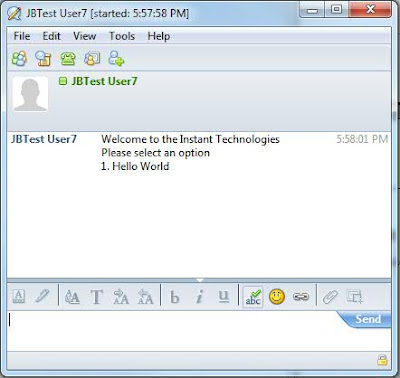Click the 5:58:01 PM timestamp
Screen dimensions: 400x378
(x=362, y=139)
